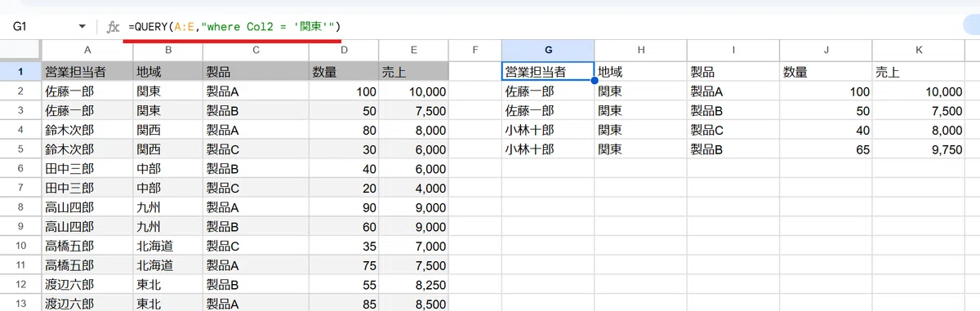Select row 13 header
The width and height of the screenshot is (980, 311).
(x=20, y=304)
